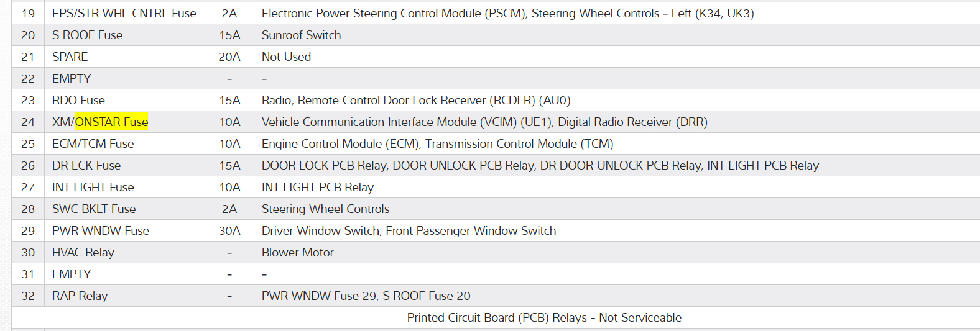
Task: Select the SWC BKLT Fuse cell
Action: (94, 209)
